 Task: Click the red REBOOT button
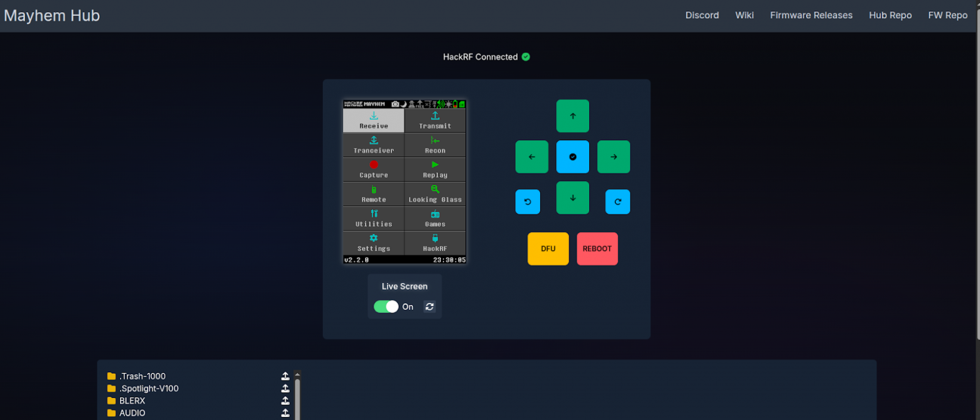pyautogui.click(x=597, y=249)
